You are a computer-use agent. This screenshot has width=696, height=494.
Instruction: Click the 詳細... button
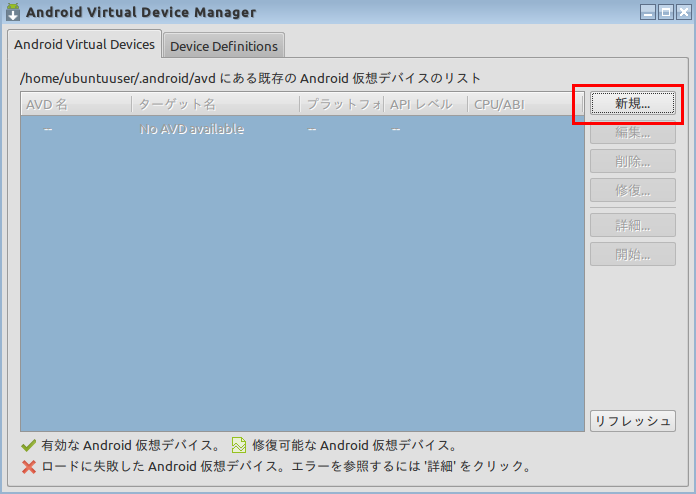[633, 225]
